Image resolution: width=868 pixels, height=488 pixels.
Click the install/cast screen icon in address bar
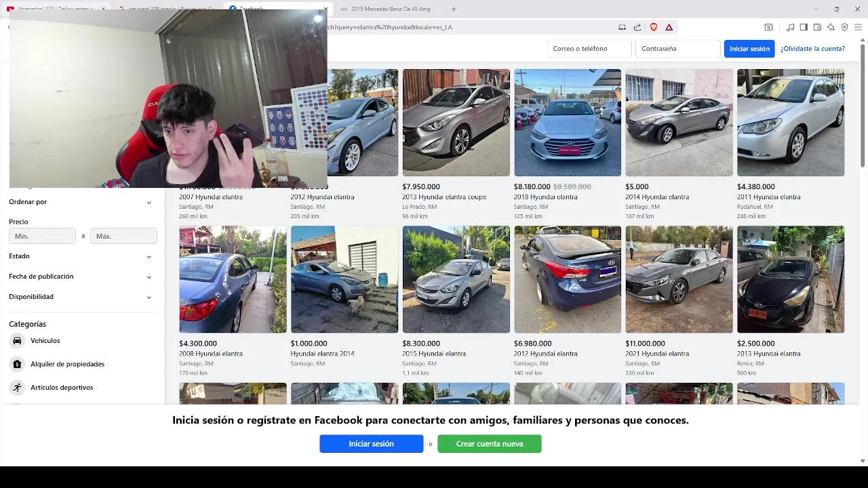[x=622, y=27]
